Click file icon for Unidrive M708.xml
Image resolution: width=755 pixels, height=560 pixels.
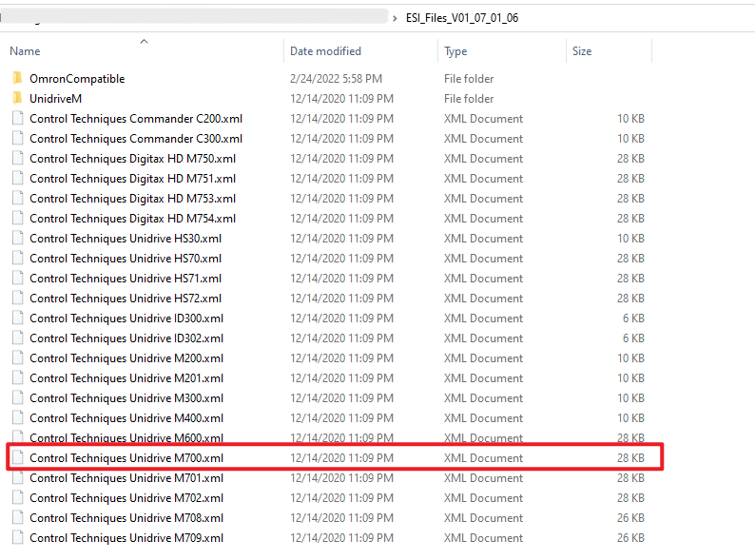[x=17, y=517]
